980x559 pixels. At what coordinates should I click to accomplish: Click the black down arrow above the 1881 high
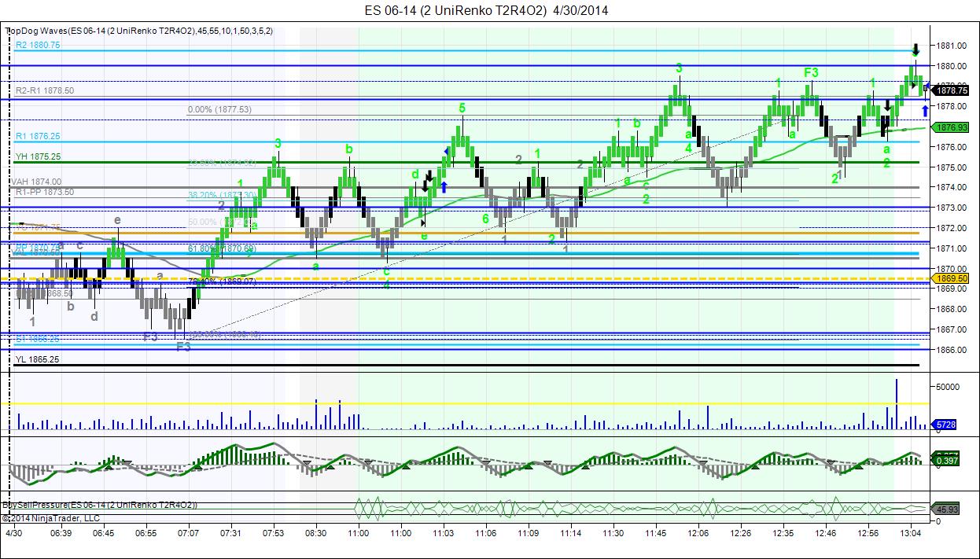[916, 50]
